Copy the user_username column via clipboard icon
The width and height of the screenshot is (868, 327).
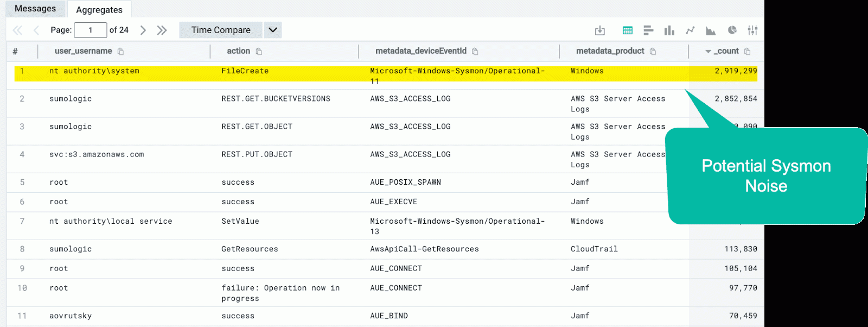click(121, 52)
